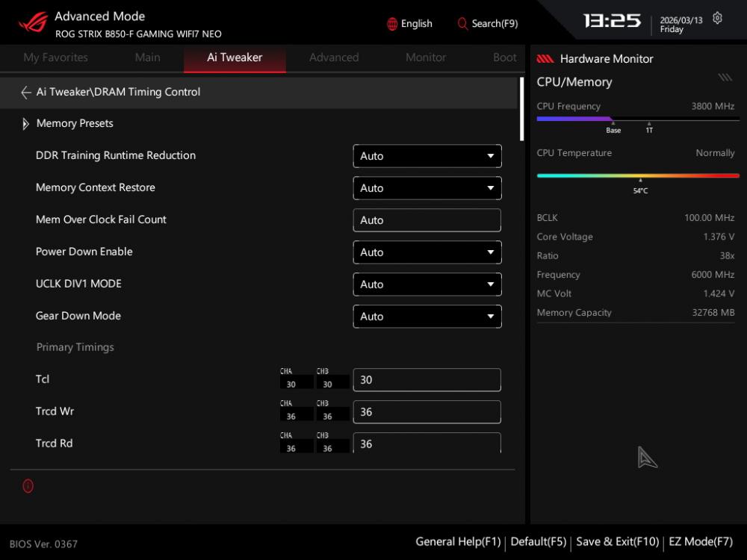Switch to the Advanced tab

[334, 57]
